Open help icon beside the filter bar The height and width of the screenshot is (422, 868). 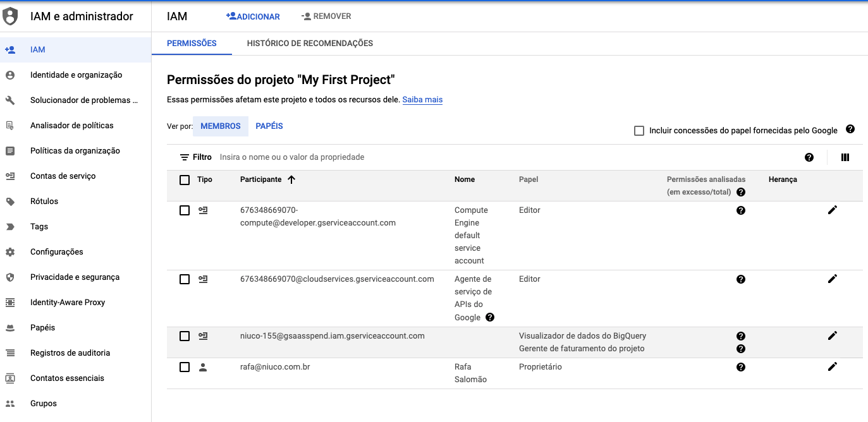pos(809,157)
